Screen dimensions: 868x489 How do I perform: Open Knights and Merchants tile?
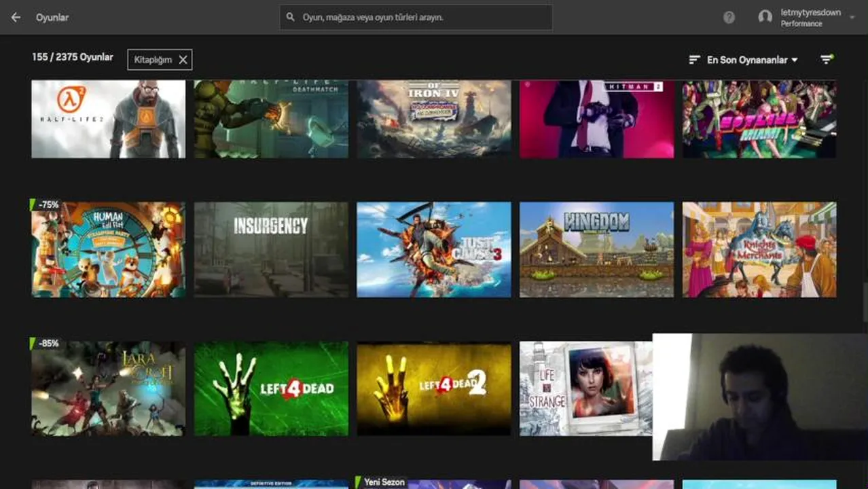(759, 249)
